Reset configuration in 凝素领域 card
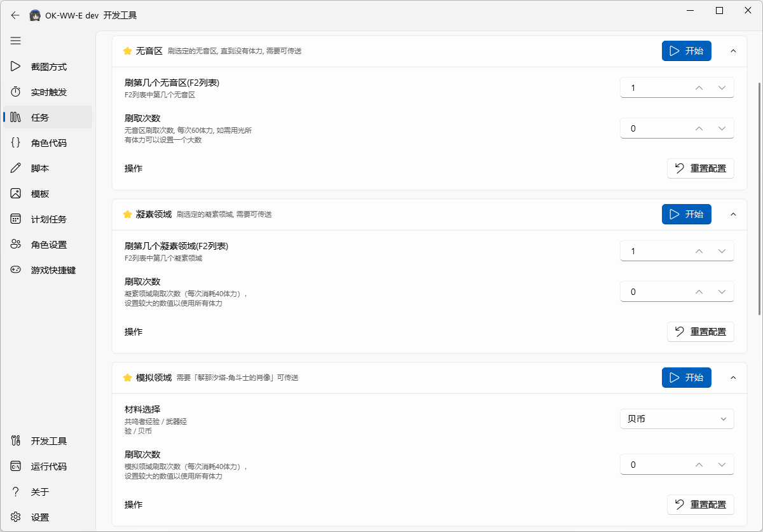 coord(701,332)
